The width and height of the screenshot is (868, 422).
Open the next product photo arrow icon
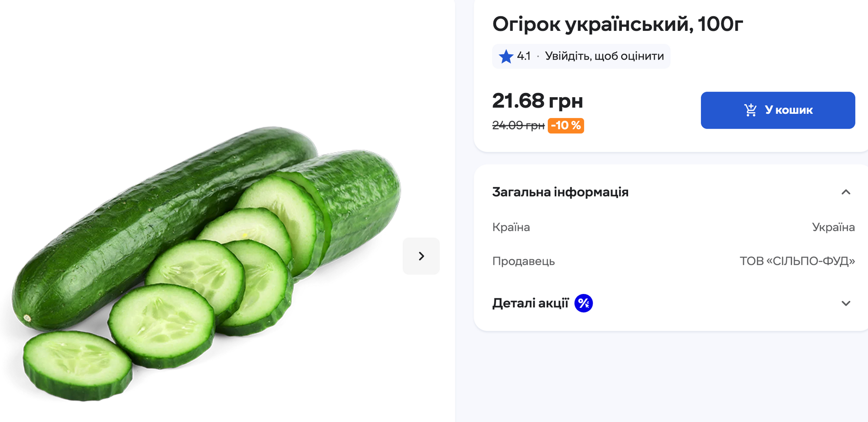point(421,256)
